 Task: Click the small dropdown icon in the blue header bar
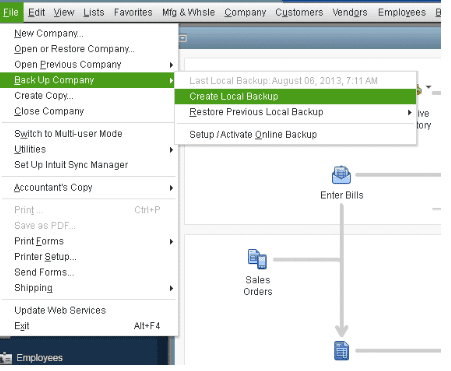point(183,38)
